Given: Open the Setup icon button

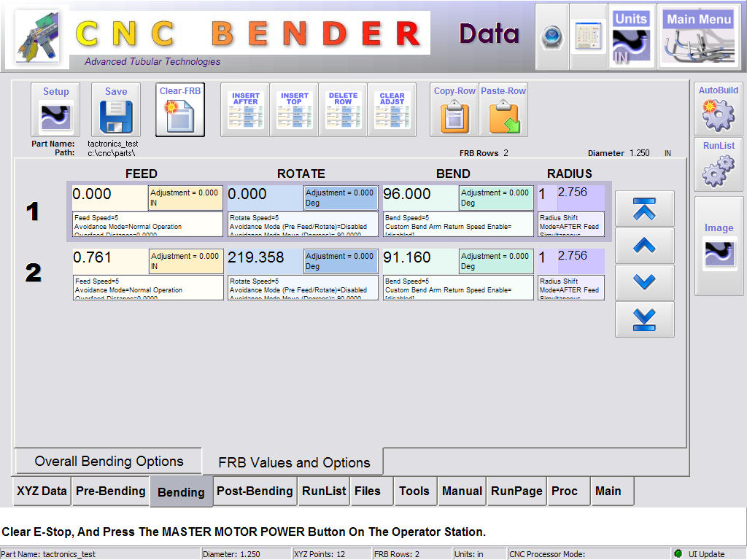Looking at the screenshot, I should pos(55,110).
